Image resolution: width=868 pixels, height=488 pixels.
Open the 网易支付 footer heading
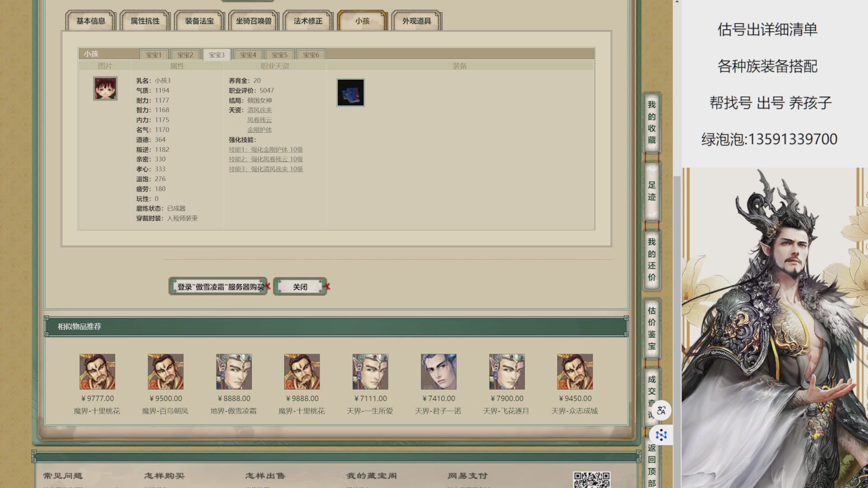pyautogui.click(x=467, y=475)
